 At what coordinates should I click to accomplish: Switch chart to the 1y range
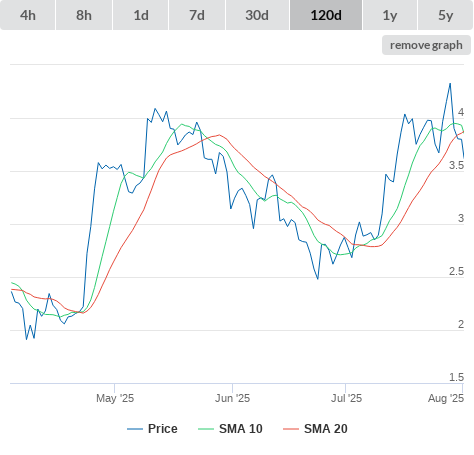[390, 15]
